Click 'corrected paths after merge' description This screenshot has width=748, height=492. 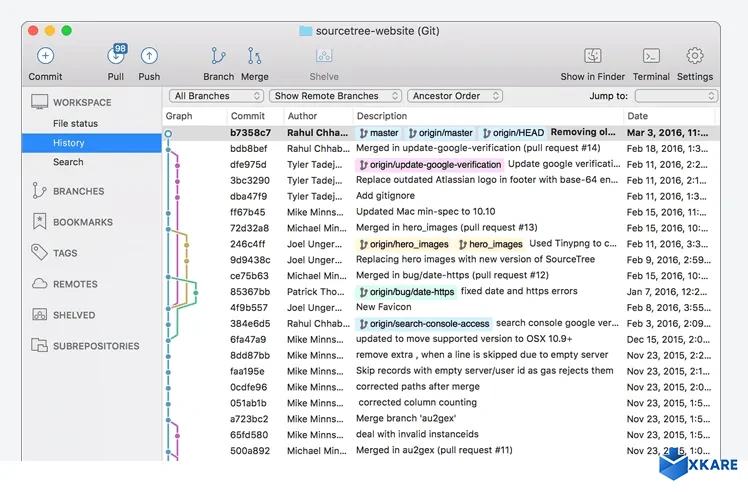417,387
